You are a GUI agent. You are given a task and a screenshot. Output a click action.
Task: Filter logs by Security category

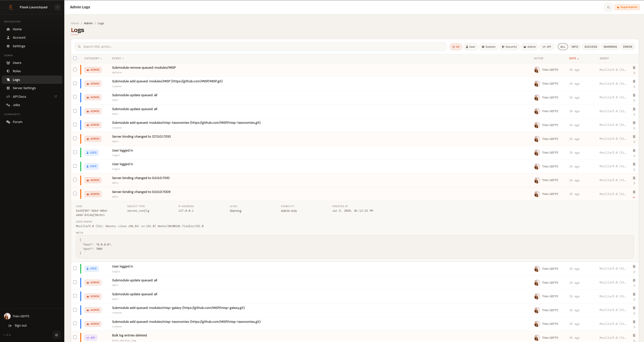coord(509,47)
